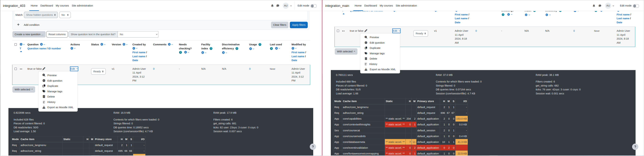Open Show hidden questions dropdown

(41, 15)
